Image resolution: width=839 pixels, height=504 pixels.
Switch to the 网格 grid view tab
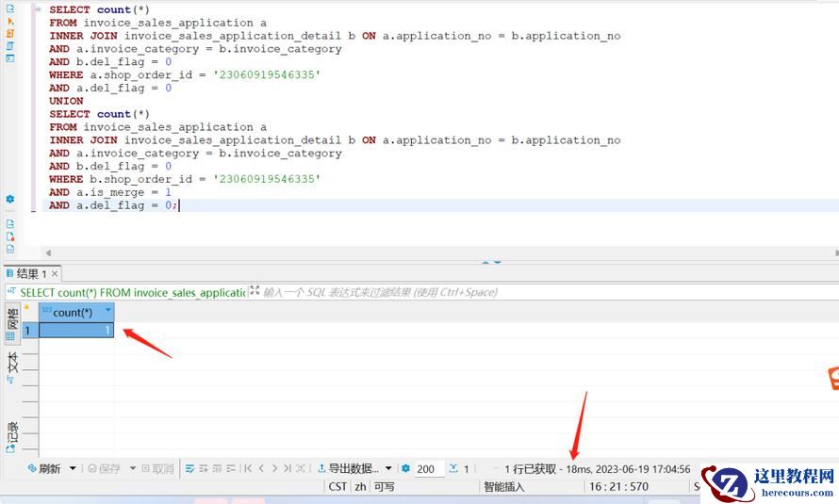pyautogui.click(x=11, y=323)
